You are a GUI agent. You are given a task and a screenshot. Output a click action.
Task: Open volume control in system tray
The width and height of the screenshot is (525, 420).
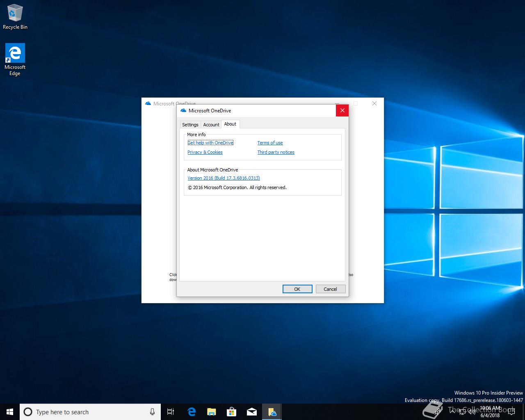472,412
